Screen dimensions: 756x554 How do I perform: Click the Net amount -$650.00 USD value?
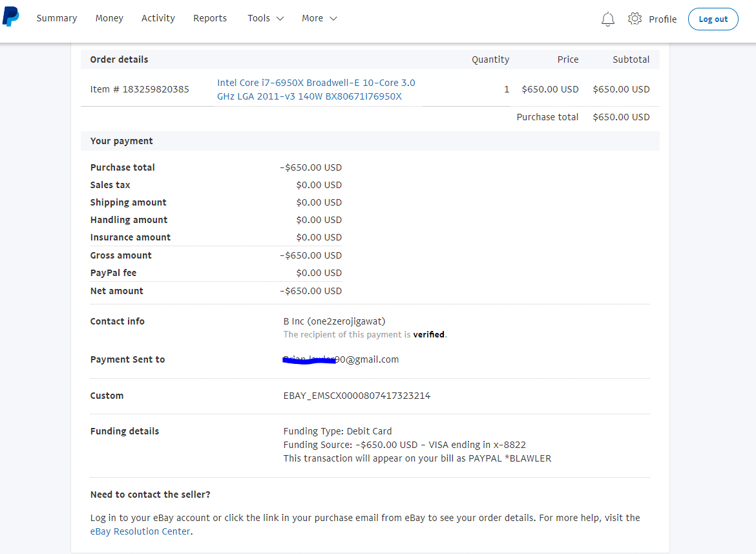click(311, 291)
